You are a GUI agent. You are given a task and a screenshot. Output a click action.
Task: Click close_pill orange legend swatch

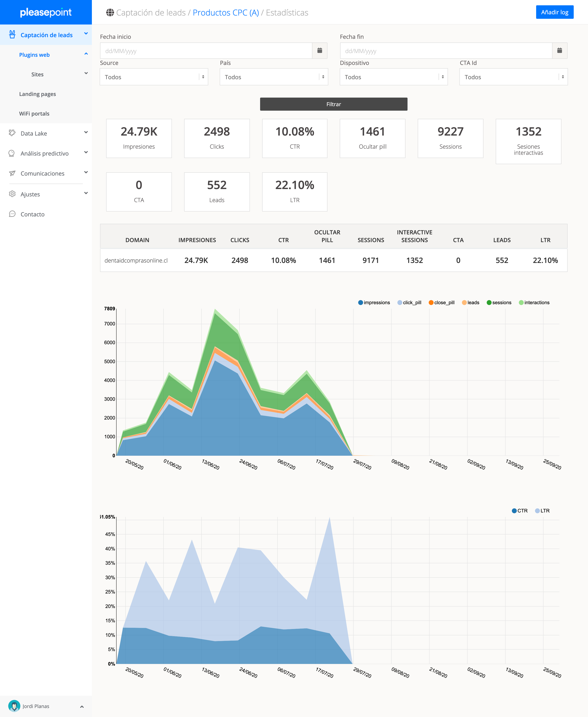pyautogui.click(x=431, y=302)
